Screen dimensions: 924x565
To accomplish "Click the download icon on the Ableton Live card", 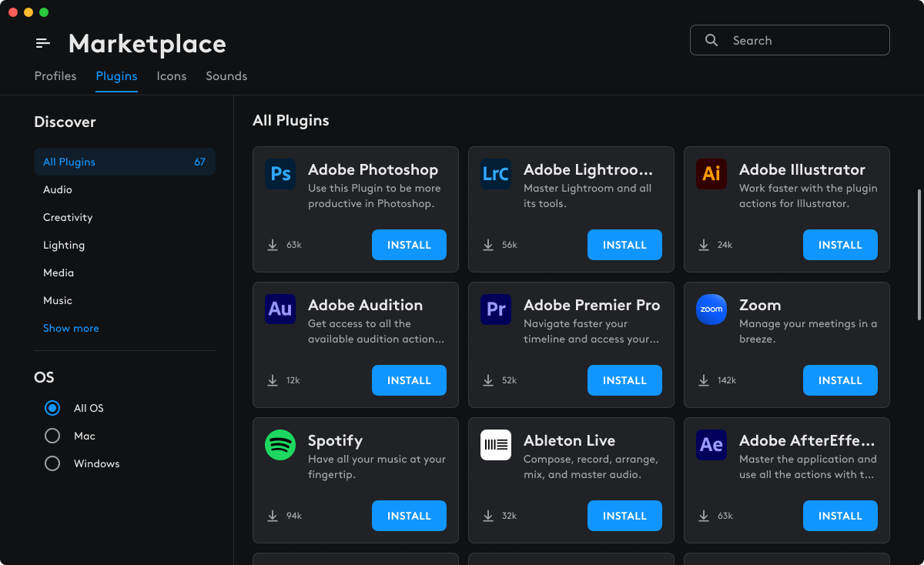I will [488, 516].
